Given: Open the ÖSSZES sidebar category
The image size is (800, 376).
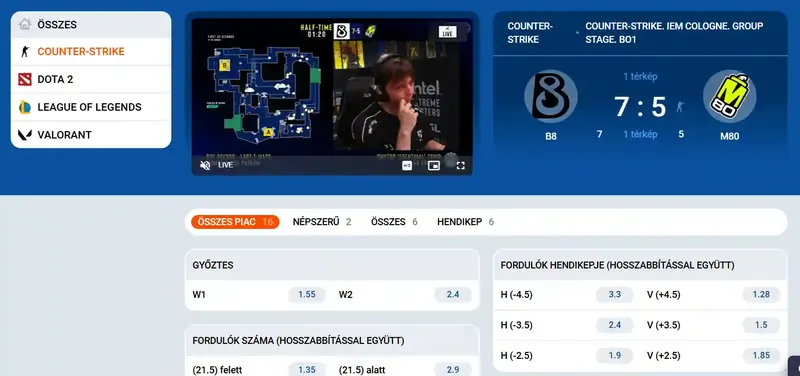Looking at the screenshot, I should point(91,24).
